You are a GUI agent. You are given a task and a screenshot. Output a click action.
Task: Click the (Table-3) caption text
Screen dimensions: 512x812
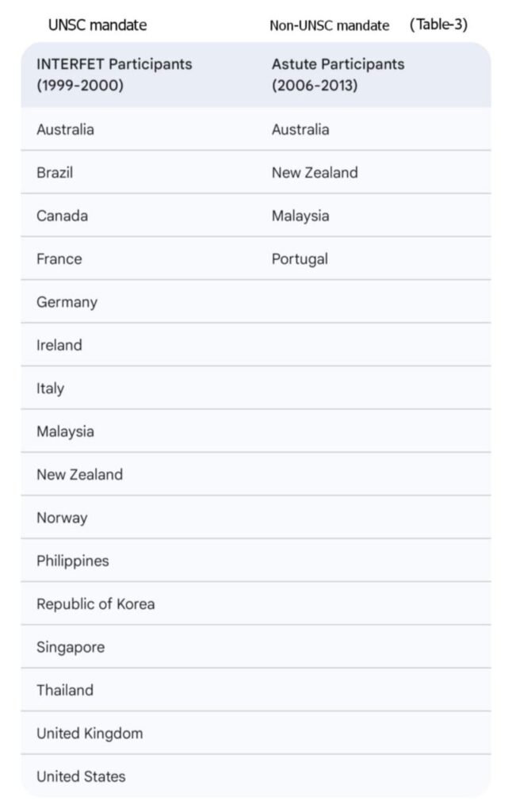(x=438, y=25)
